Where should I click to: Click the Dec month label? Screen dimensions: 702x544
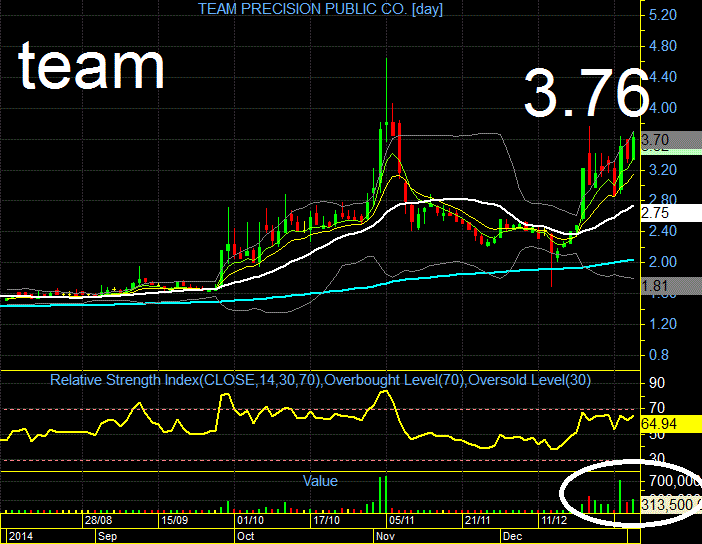click(512, 536)
